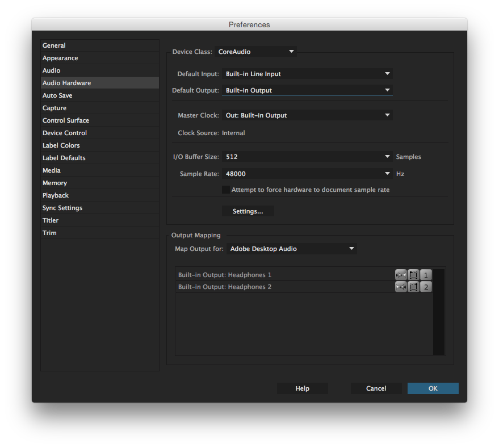Image resolution: width=499 pixels, height=448 pixels.
Task: Click the output mapping list scrollbar
Action: 438,312
